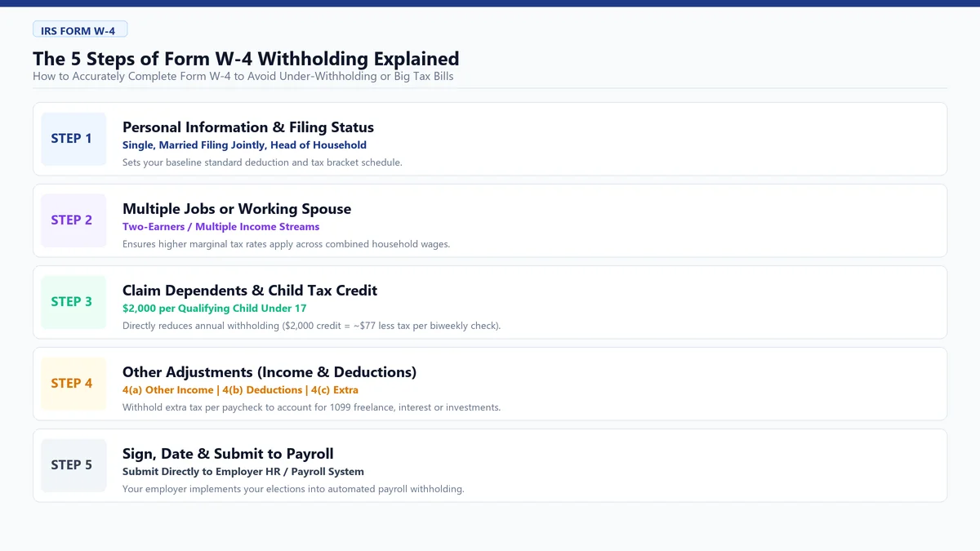Click 'Single, Married Filing Jointly, Head of Household'

(244, 145)
